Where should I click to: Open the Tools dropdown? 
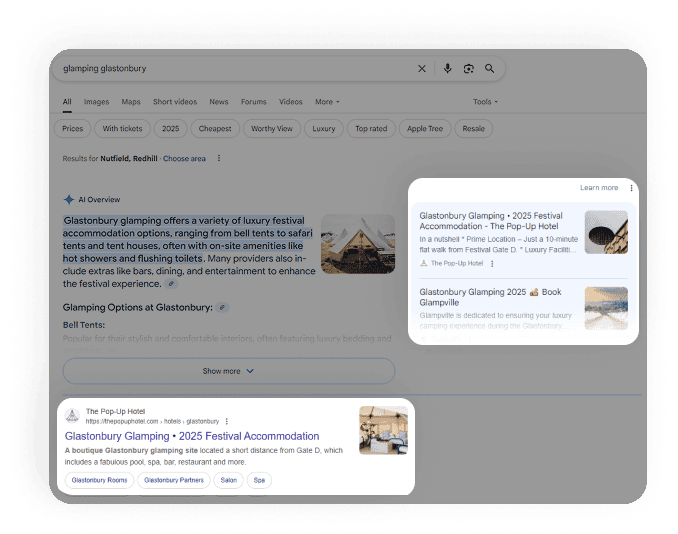click(x=485, y=102)
